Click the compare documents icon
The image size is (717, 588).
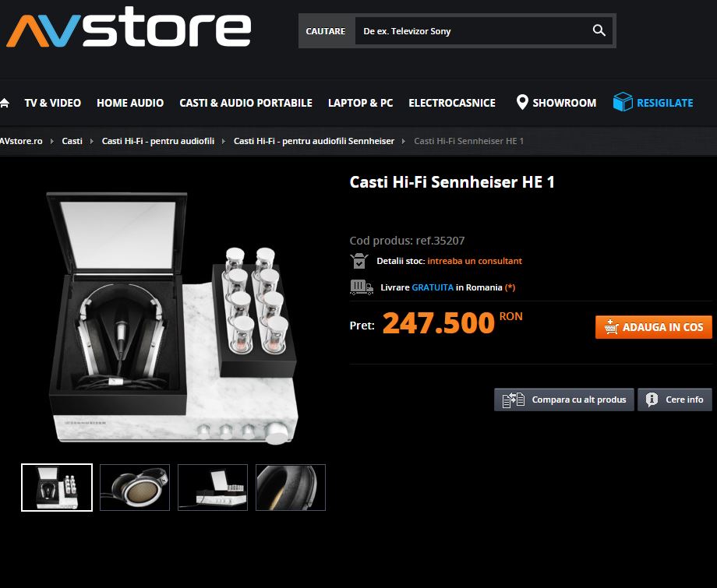click(x=513, y=400)
